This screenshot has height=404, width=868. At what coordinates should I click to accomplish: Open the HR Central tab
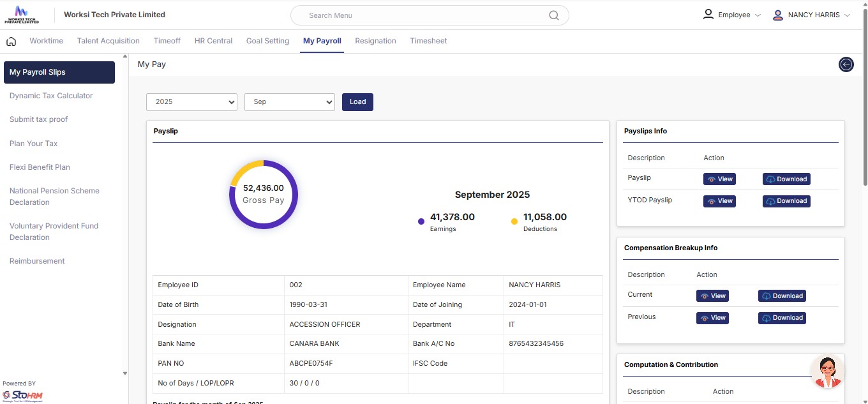click(x=213, y=41)
